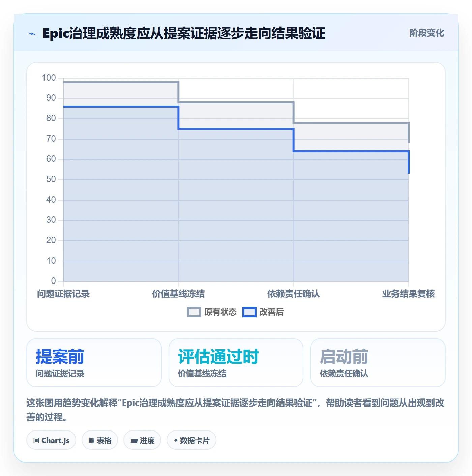The height and width of the screenshot is (476, 472).
Task: Click the 阶段变化 label in header
Action: [x=427, y=33]
